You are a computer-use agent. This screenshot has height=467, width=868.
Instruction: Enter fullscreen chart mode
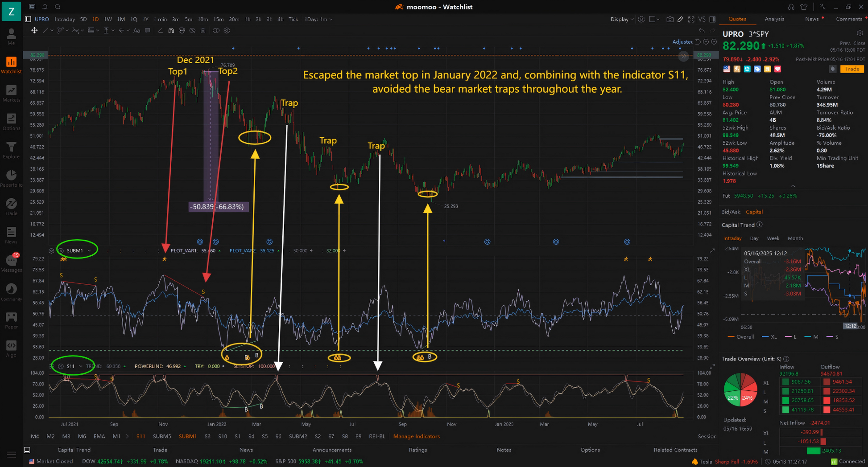691,20
